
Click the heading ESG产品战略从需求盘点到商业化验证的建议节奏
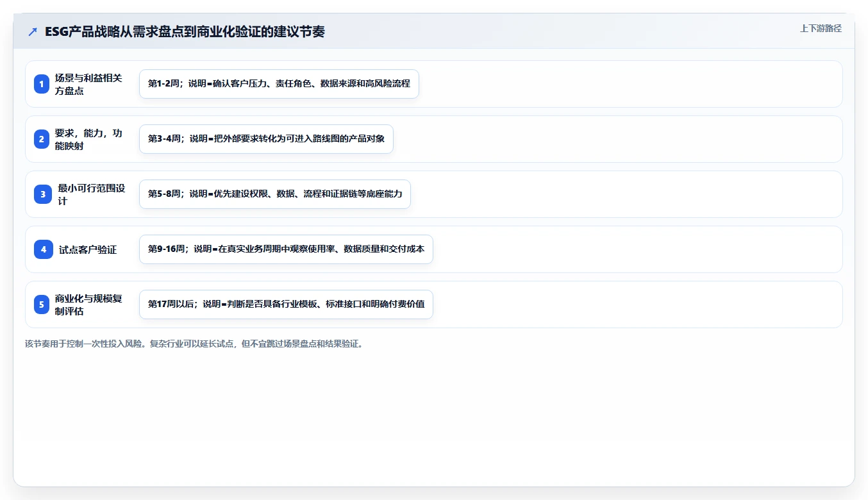tap(185, 31)
